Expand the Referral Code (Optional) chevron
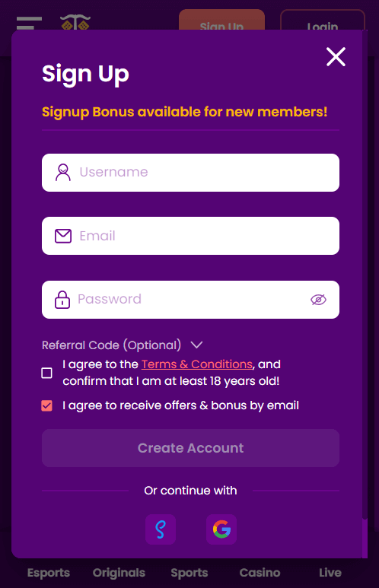This screenshot has height=588, width=379. tap(196, 345)
